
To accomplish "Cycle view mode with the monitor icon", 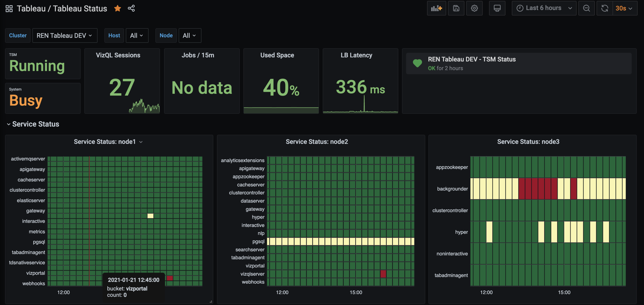I will tap(497, 8).
